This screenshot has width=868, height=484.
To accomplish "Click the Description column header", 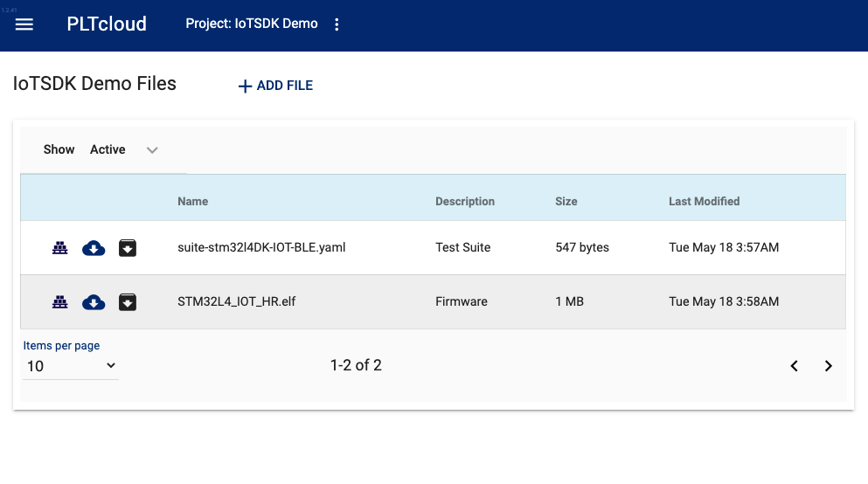I will pyautogui.click(x=465, y=201).
